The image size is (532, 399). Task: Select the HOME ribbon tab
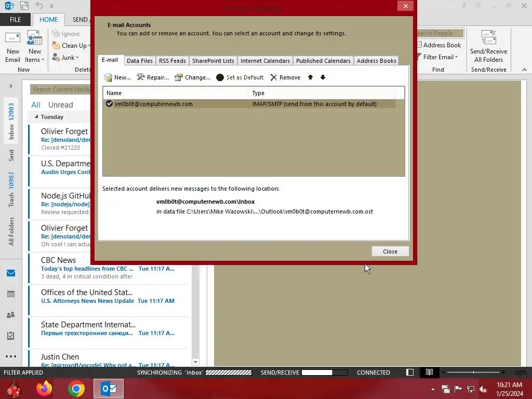point(48,20)
